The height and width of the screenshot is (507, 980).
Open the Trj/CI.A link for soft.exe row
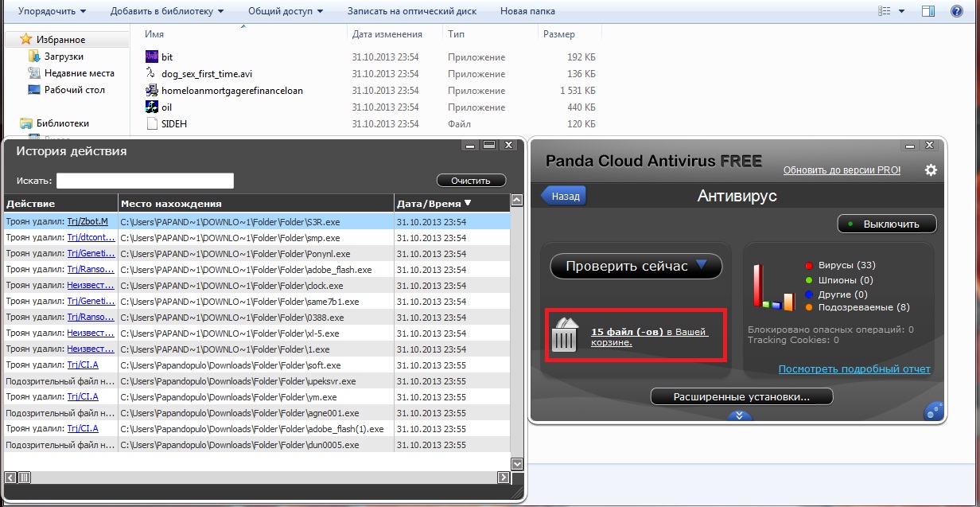pos(83,365)
